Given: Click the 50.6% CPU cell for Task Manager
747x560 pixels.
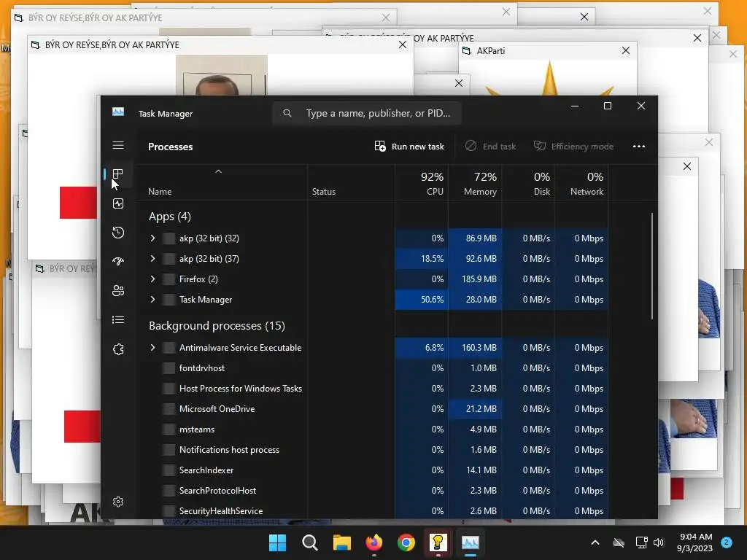Looking at the screenshot, I should [x=422, y=300].
